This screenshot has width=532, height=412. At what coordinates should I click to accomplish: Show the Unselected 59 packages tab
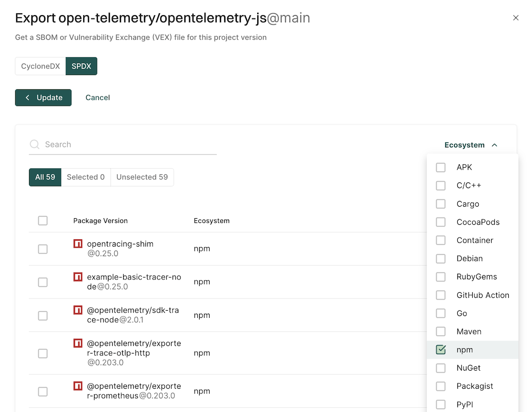tap(142, 177)
